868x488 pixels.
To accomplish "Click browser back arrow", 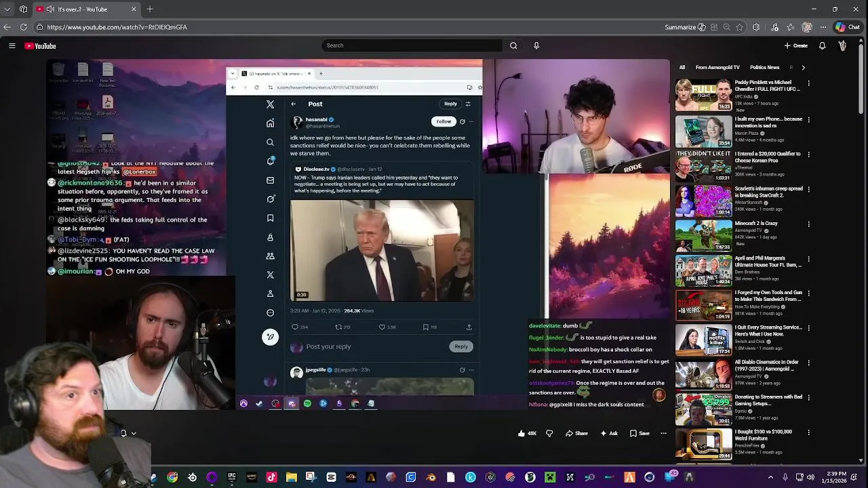I will tap(7, 27).
